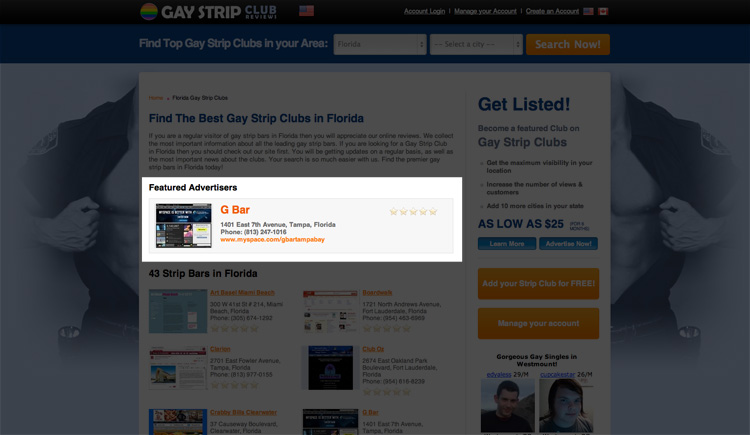Click Add your Strip Club for FREE!
This screenshot has width=750, height=435.
(538, 283)
